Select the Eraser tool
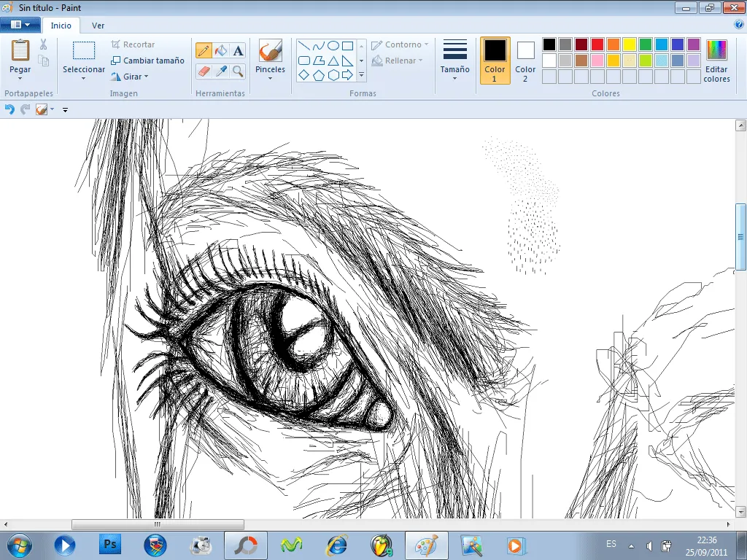This screenshot has width=747, height=560. point(204,70)
